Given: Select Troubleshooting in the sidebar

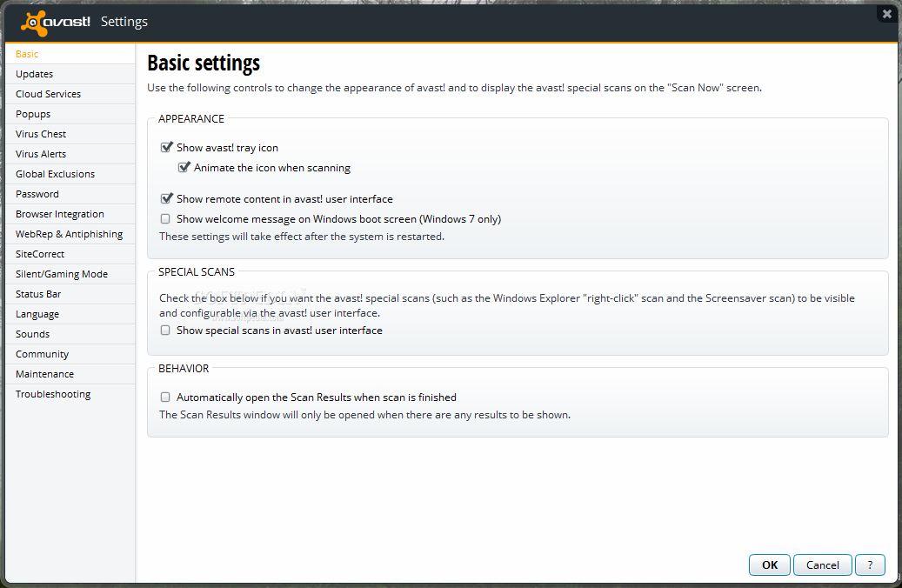Looking at the screenshot, I should click(70, 394).
